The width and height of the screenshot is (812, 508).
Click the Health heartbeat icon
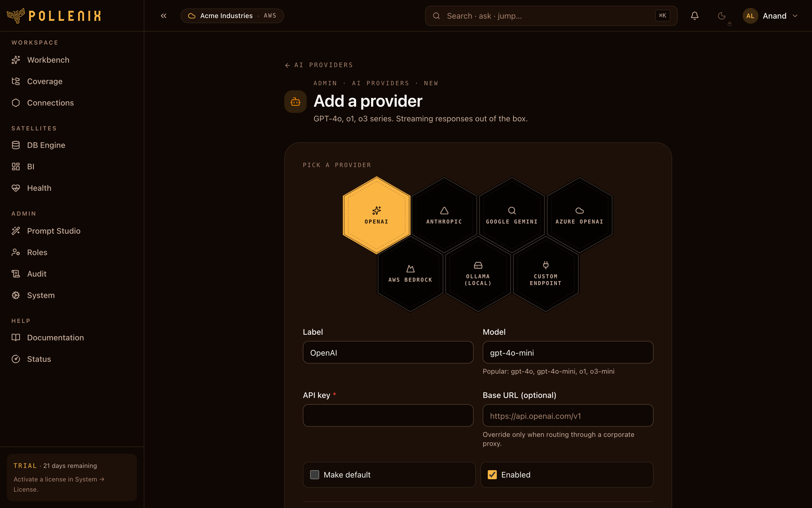[x=16, y=188]
